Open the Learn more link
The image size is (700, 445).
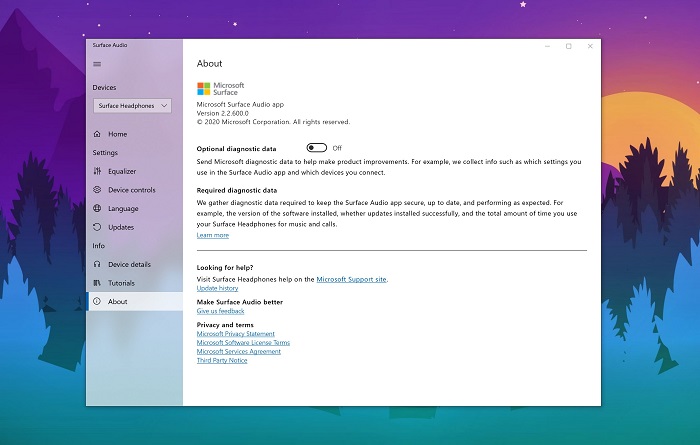(x=212, y=235)
